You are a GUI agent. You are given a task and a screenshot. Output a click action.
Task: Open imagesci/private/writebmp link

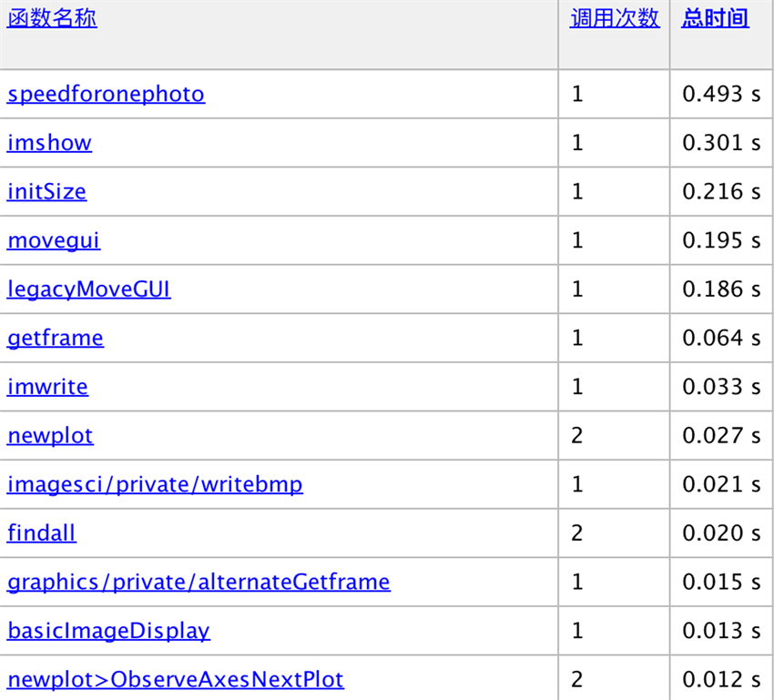coord(155,484)
